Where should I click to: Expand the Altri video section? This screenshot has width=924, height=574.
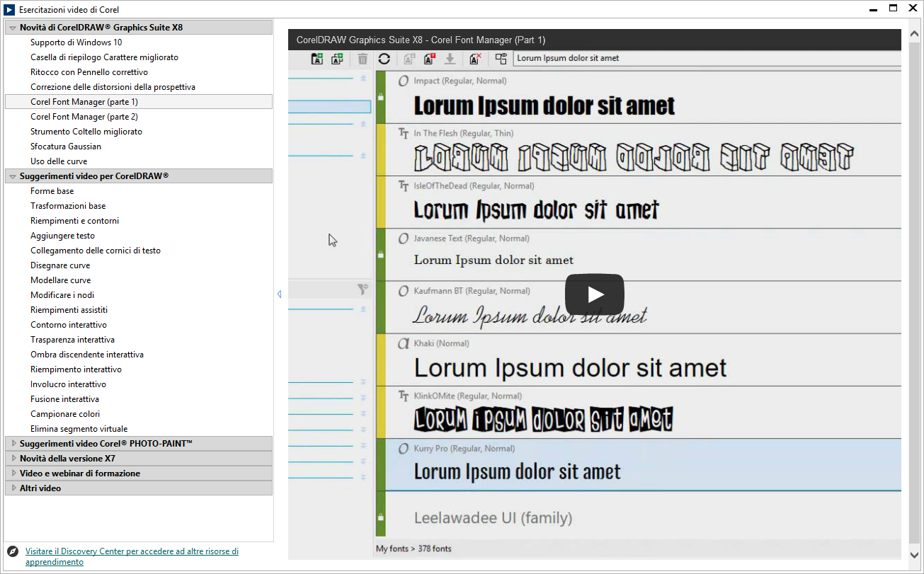point(13,488)
